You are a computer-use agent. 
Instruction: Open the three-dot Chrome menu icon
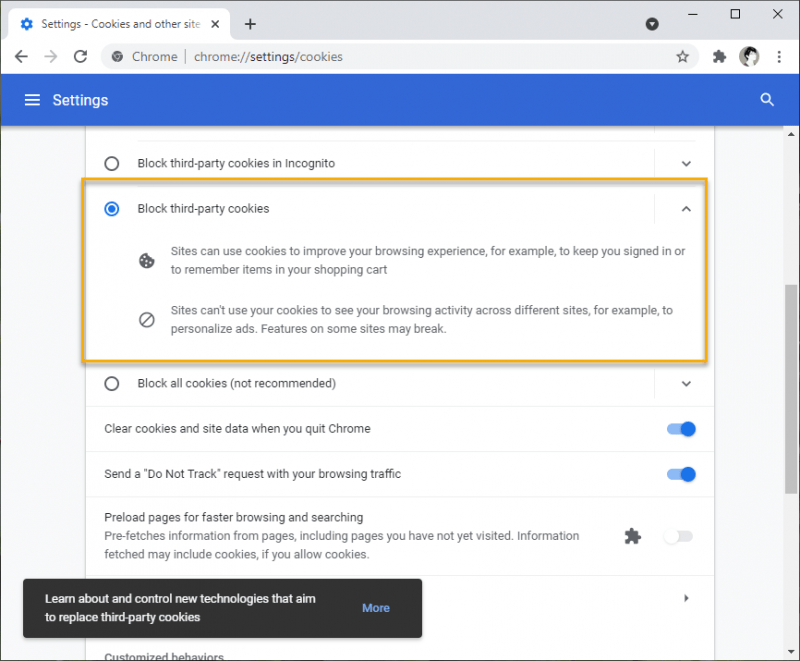pos(780,57)
